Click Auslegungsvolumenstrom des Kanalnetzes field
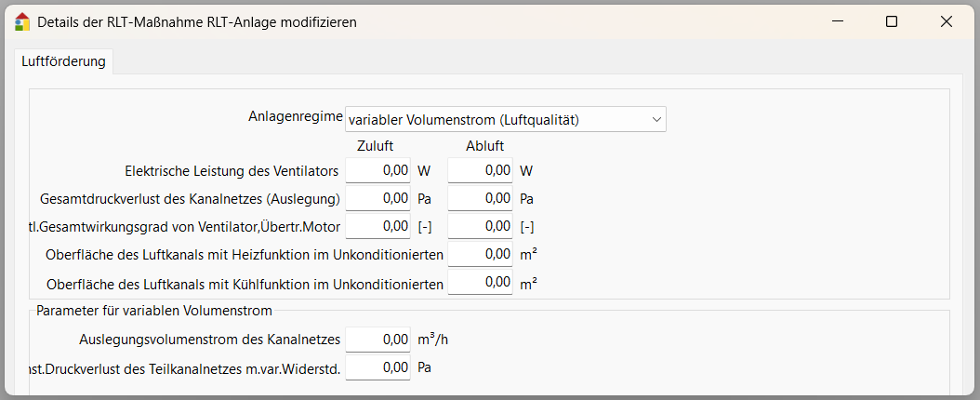980x400 pixels. (x=378, y=340)
